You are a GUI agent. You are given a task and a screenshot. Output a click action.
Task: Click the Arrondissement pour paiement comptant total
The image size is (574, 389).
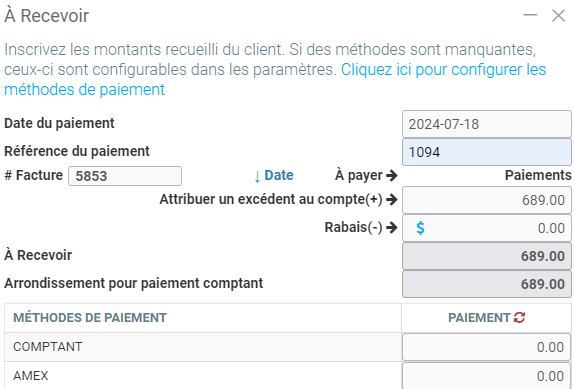tap(487, 284)
